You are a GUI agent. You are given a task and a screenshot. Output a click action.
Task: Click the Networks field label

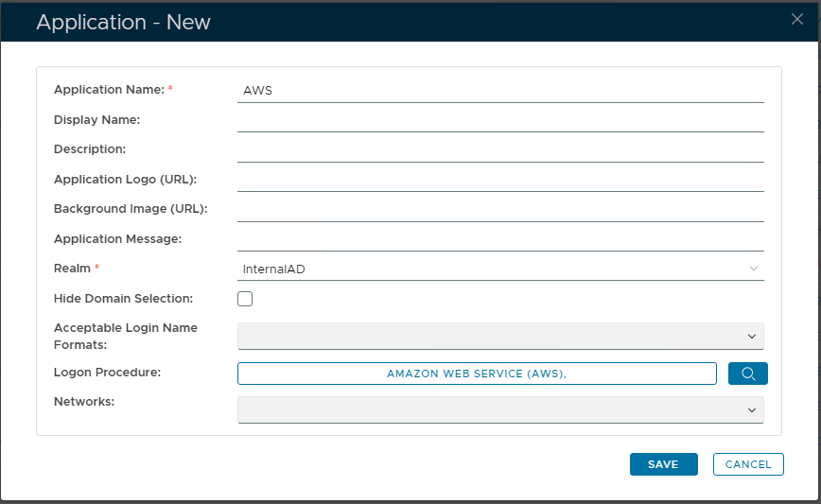point(83,401)
